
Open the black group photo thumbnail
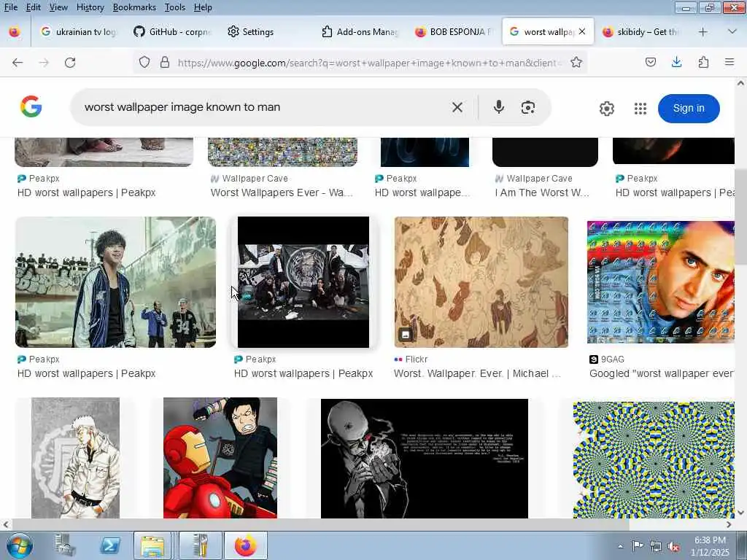(303, 282)
